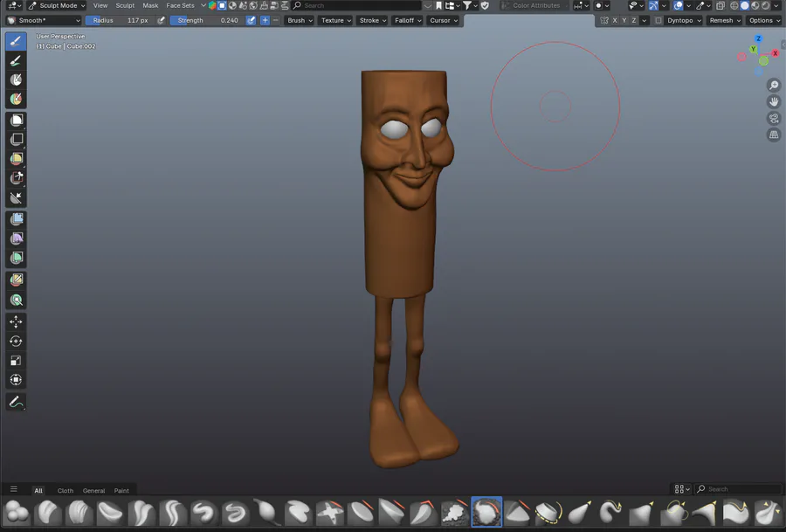Select the Mask by Color tool
The image size is (786, 532).
tap(16, 300)
